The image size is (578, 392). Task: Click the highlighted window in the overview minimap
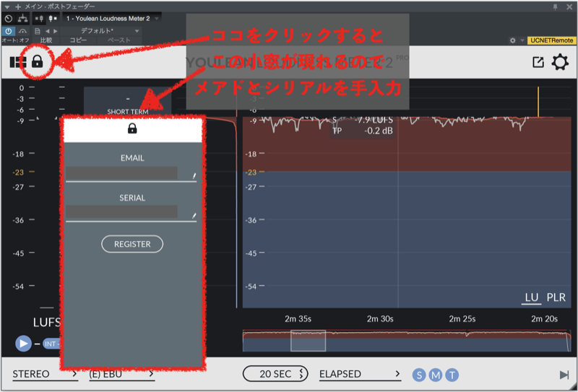(309, 341)
